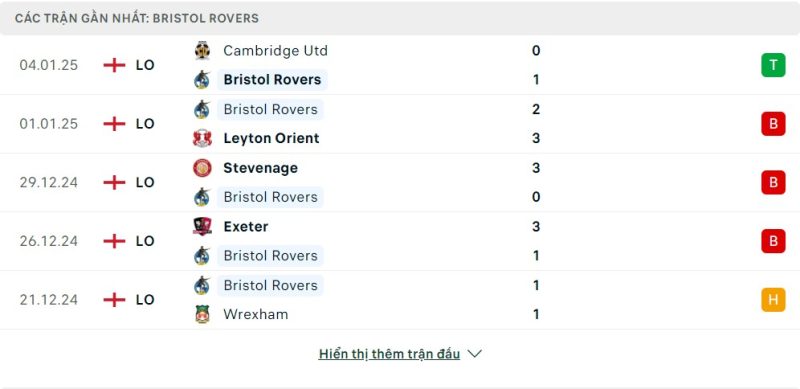
Task: Click the Wrexham club crest
Action: click(202, 314)
